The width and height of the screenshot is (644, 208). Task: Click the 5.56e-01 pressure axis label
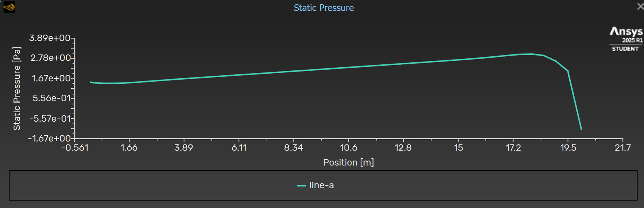[x=52, y=98]
